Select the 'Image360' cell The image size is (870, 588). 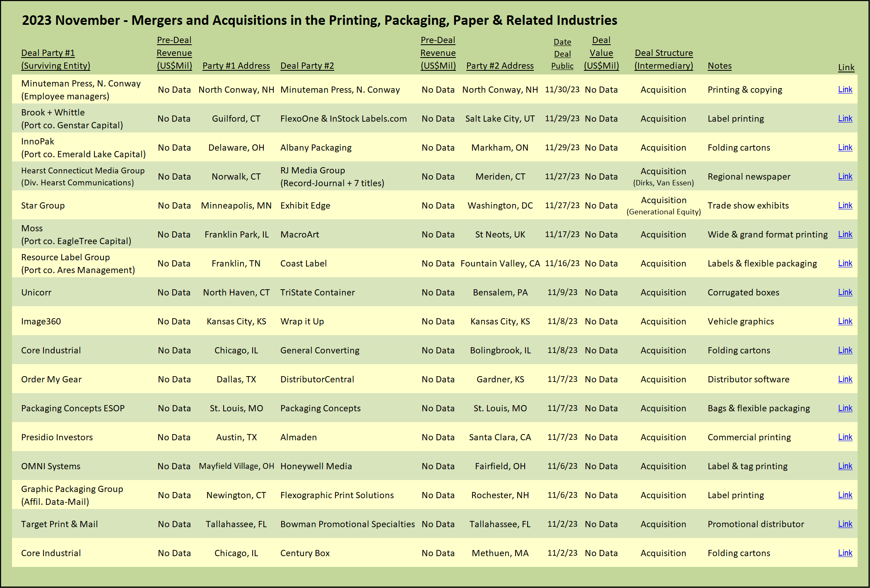[x=41, y=322]
